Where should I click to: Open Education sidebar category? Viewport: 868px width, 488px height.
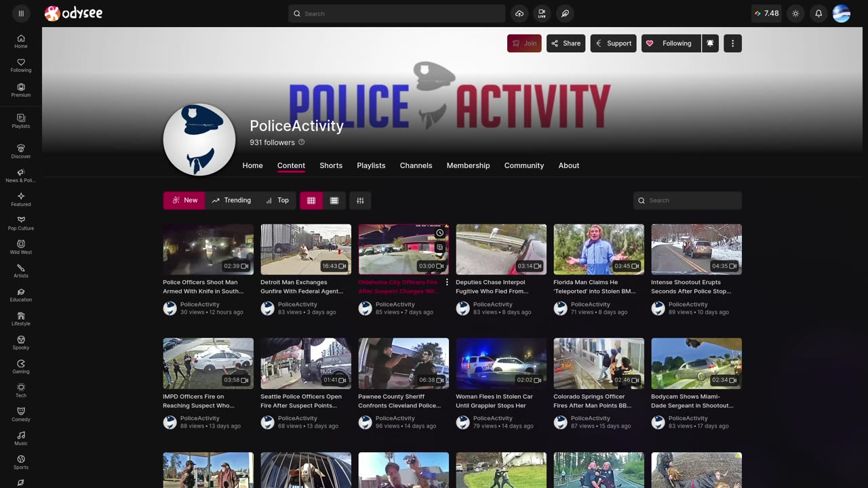point(21,296)
